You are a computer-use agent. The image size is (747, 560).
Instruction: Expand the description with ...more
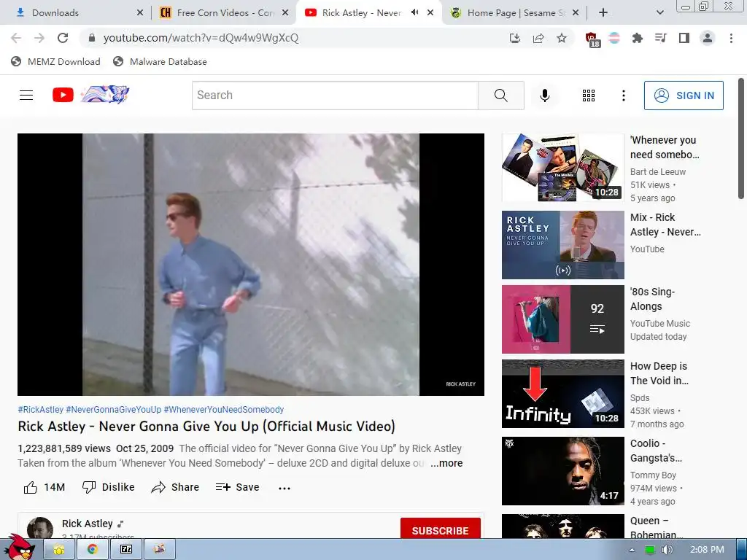click(x=446, y=463)
